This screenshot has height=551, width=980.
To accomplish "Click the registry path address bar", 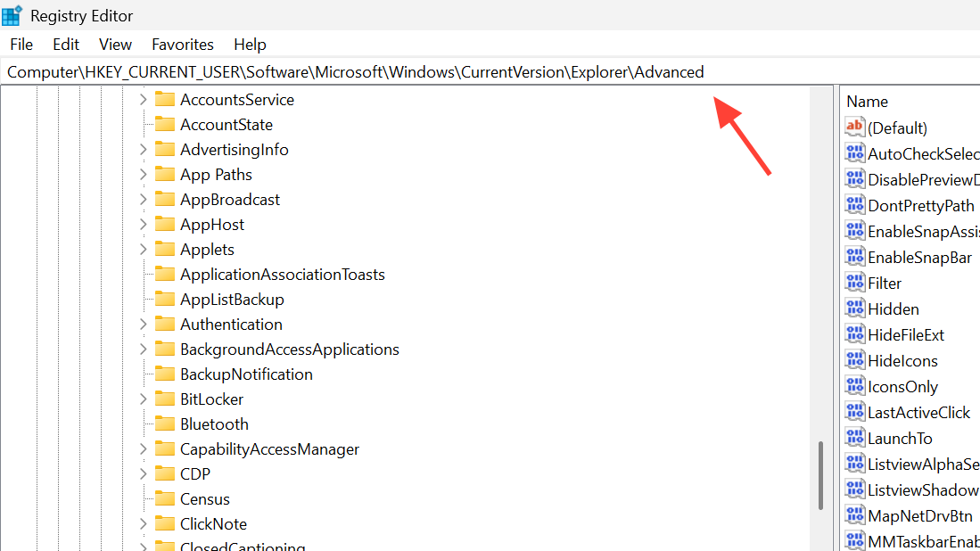I will tap(357, 72).
